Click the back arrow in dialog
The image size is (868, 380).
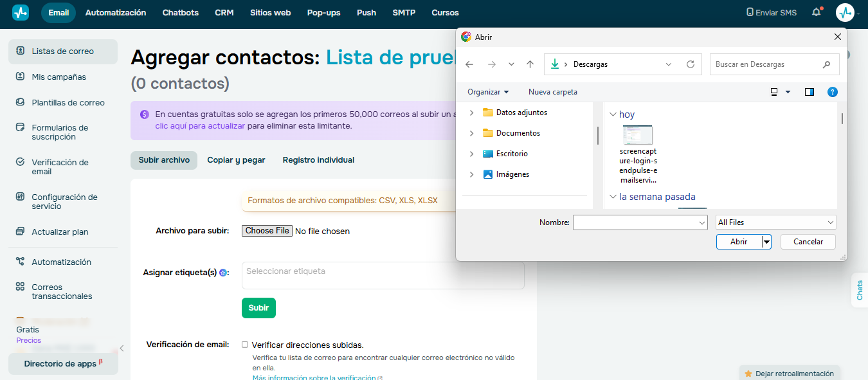pyautogui.click(x=469, y=64)
